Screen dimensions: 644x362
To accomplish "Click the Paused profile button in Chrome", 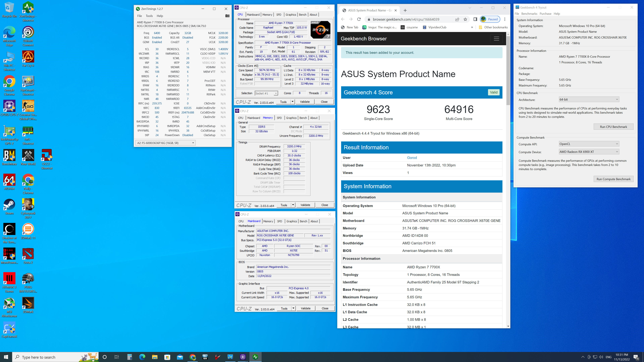I will click(x=490, y=19).
